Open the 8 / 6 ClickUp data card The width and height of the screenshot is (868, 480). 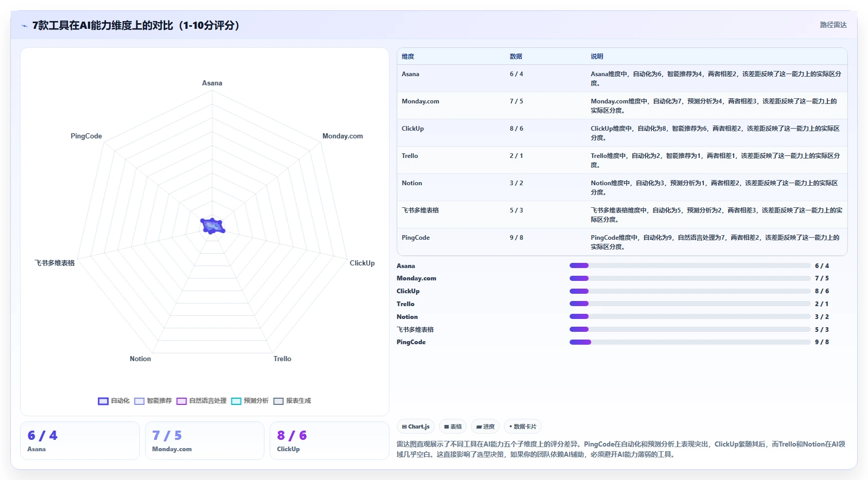coord(329,441)
